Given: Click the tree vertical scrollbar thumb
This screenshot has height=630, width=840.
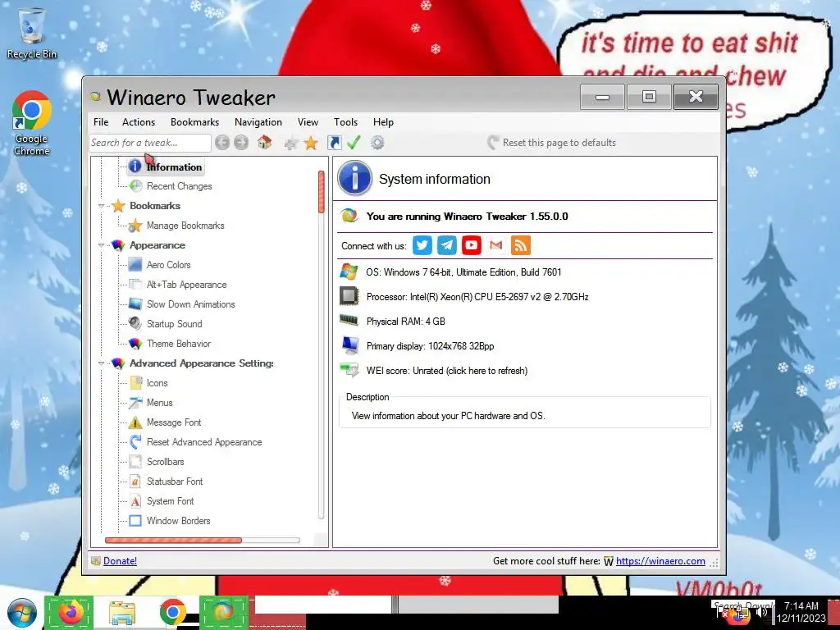Looking at the screenshot, I should tap(321, 192).
